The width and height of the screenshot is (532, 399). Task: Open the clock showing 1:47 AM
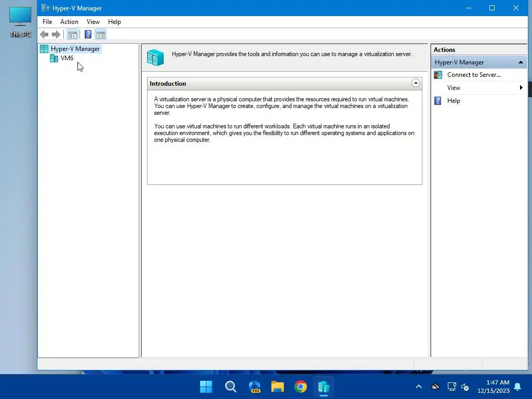click(x=494, y=387)
